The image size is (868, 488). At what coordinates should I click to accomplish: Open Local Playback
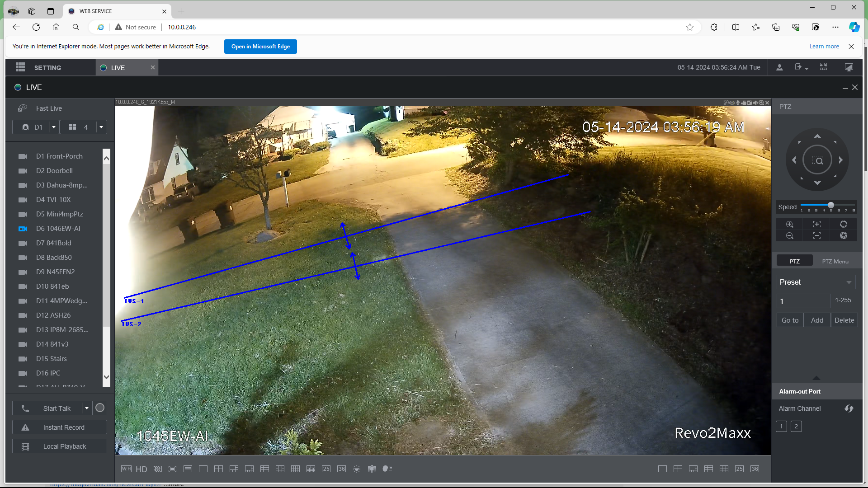tap(60, 446)
